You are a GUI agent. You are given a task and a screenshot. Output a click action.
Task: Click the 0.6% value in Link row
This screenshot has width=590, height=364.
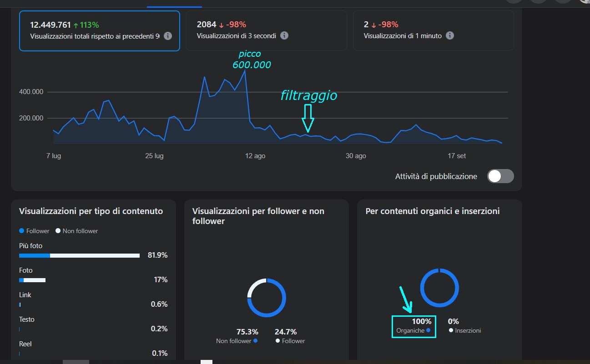pyautogui.click(x=159, y=304)
